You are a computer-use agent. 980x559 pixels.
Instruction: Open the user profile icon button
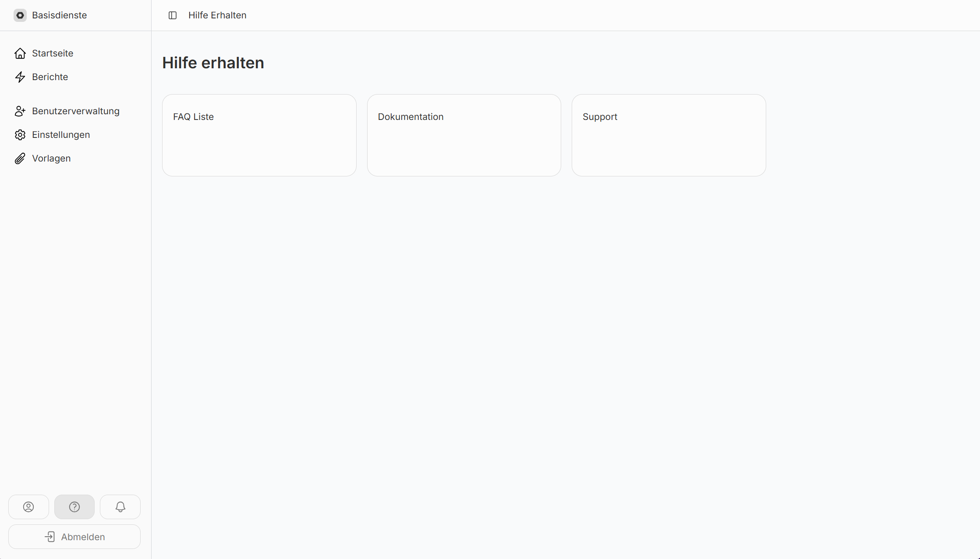[28, 507]
